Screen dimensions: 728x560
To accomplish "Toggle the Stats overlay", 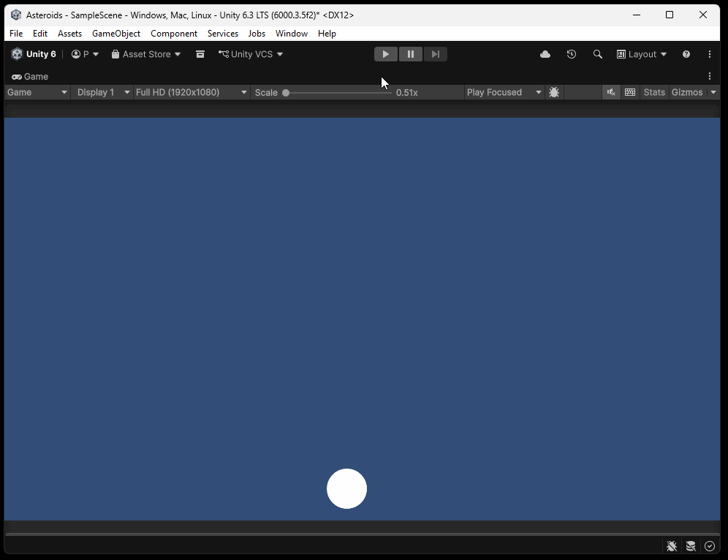I will click(654, 92).
